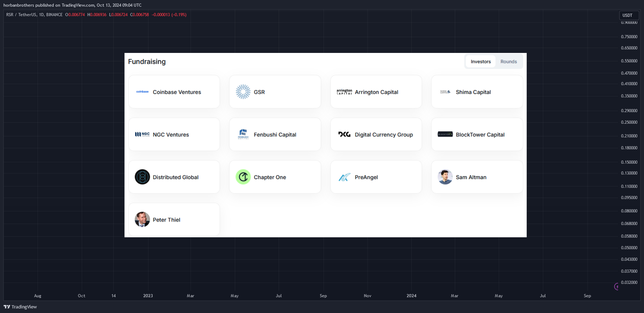Click the Fenbushi Capital logo
The image size is (644, 313).
[x=243, y=134]
